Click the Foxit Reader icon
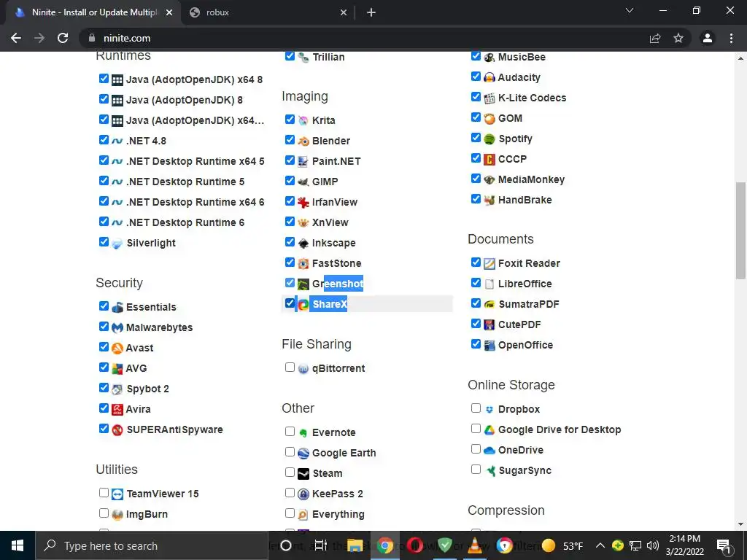Viewport: 747px width, 560px height. click(489, 264)
